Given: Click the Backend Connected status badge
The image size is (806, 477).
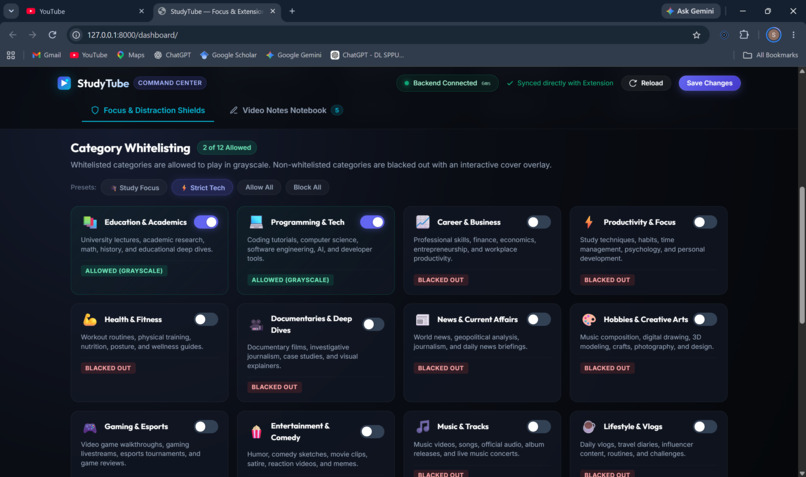Looking at the screenshot, I should pyautogui.click(x=447, y=83).
